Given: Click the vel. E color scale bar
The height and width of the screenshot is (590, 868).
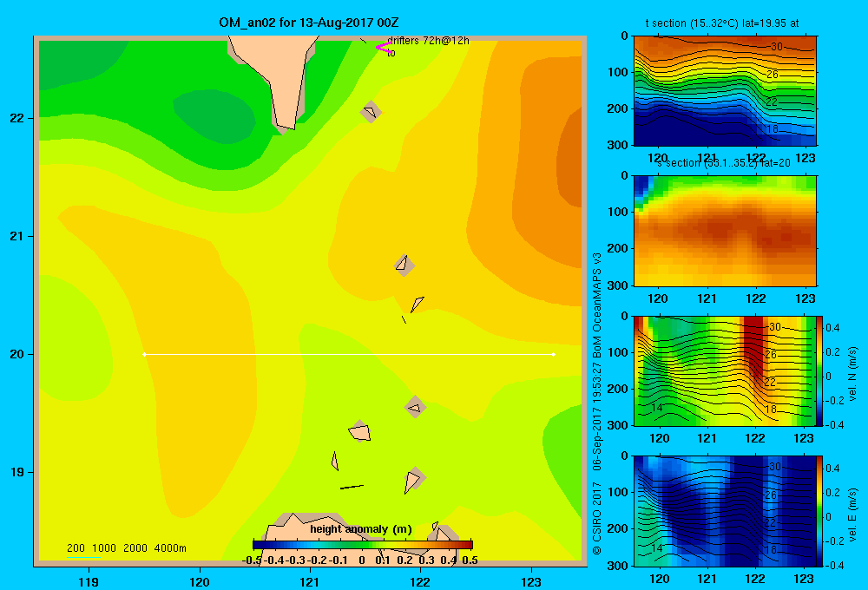Looking at the screenshot, I should pyautogui.click(x=820, y=510).
